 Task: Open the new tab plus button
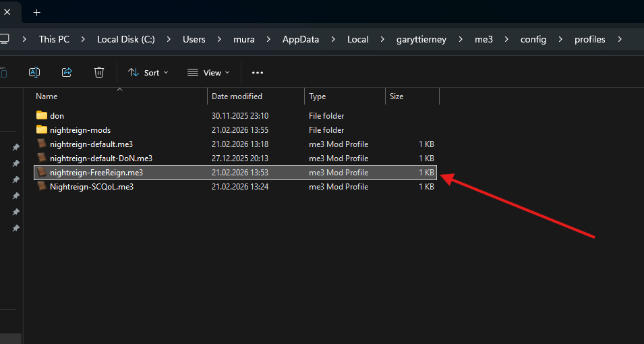(36, 12)
